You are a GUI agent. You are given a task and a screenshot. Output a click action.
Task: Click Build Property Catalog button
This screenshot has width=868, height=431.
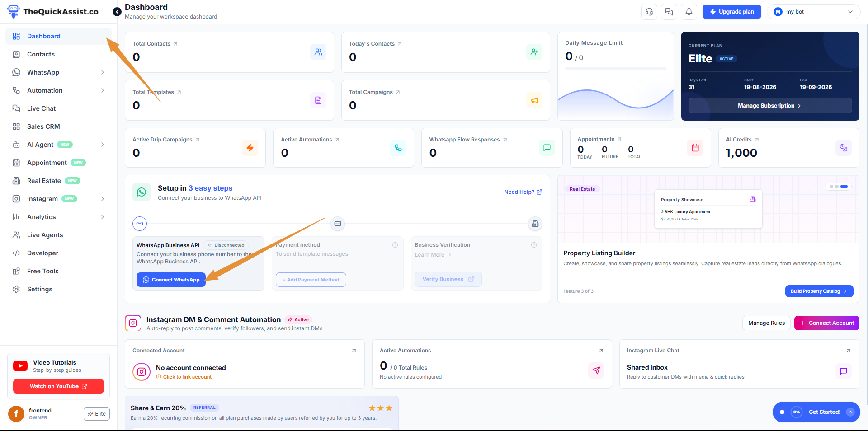[819, 291]
